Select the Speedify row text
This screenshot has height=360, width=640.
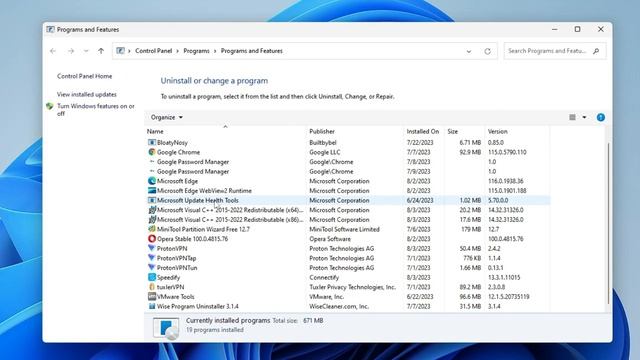168,277
